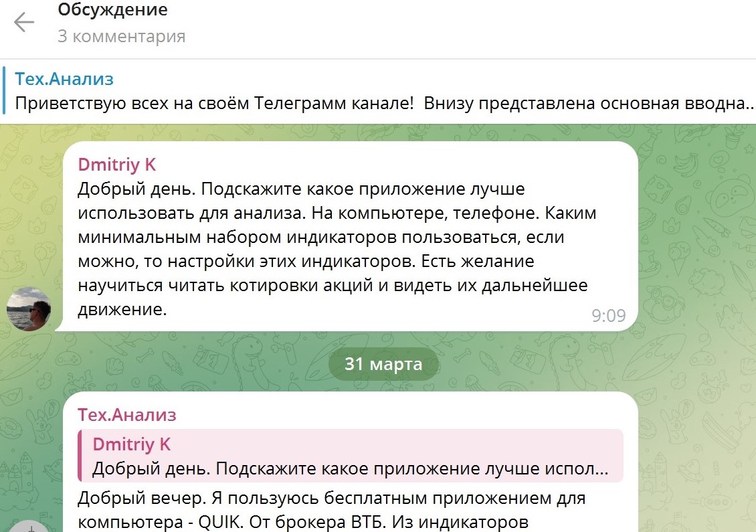The height and width of the screenshot is (532, 756).
Task: Jump to pinned post 'Приветствую всех на своём Телеграмм канале'
Action: [x=214, y=103]
